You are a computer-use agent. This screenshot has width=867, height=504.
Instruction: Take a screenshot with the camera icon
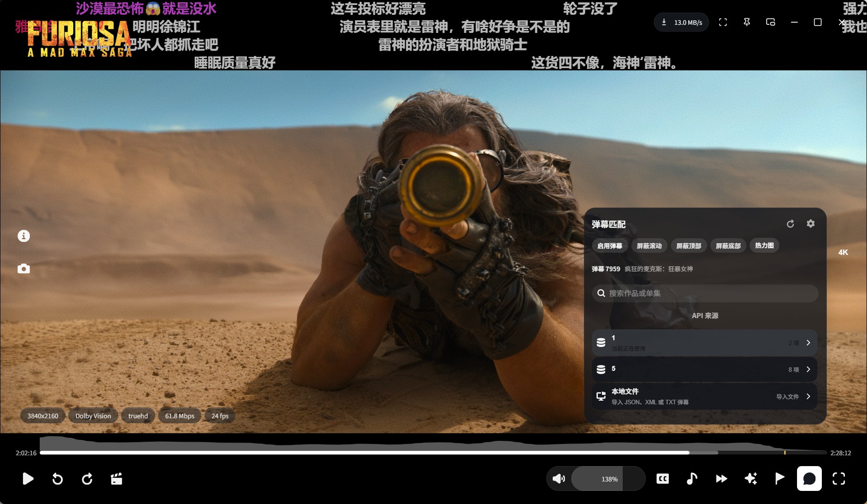click(23, 269)
